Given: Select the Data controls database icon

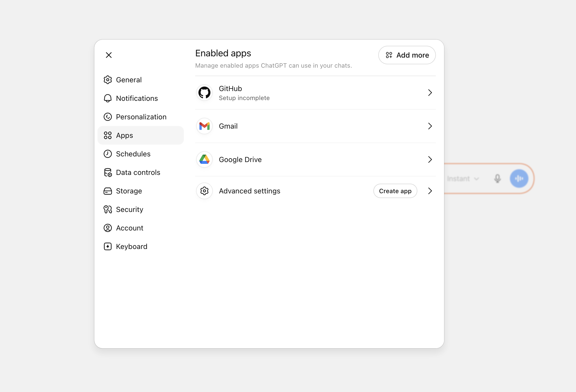Looking at the screenshot, I should 108,172.
